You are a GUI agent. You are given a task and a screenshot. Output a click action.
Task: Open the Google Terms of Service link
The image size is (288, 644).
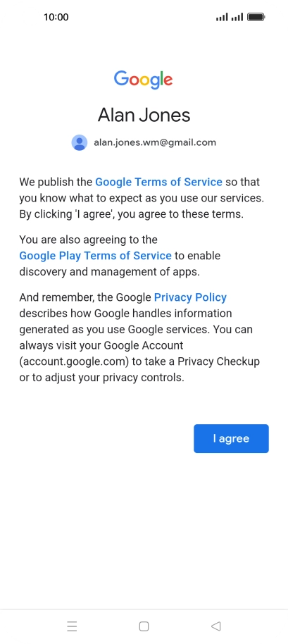(x=158, y=182)
